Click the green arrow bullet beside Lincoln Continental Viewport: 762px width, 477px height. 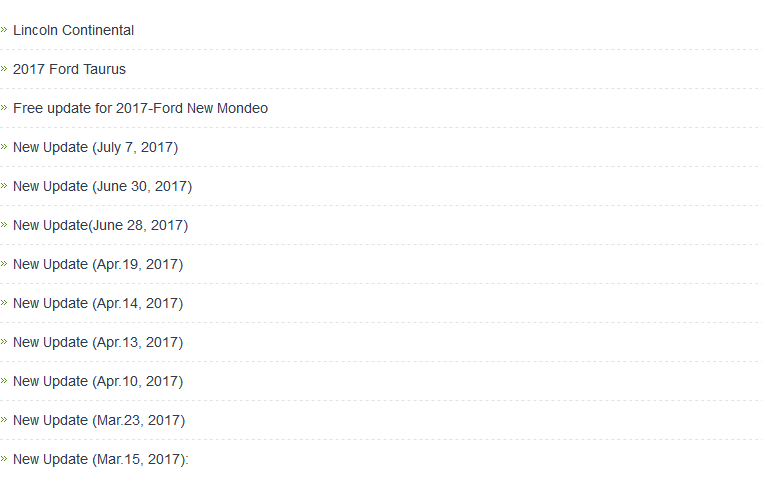pos(4,30)
